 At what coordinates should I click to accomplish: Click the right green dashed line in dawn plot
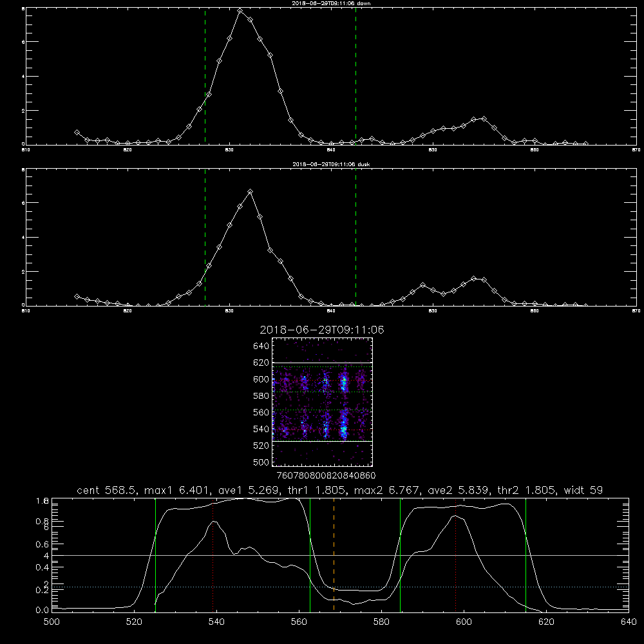click(355, 76)
